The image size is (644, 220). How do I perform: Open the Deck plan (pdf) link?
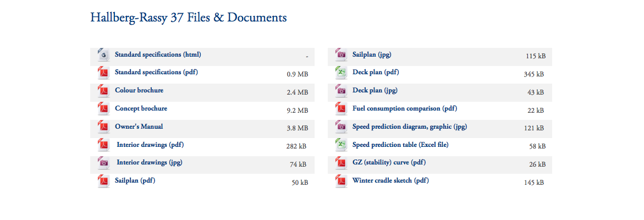point(376,73)
